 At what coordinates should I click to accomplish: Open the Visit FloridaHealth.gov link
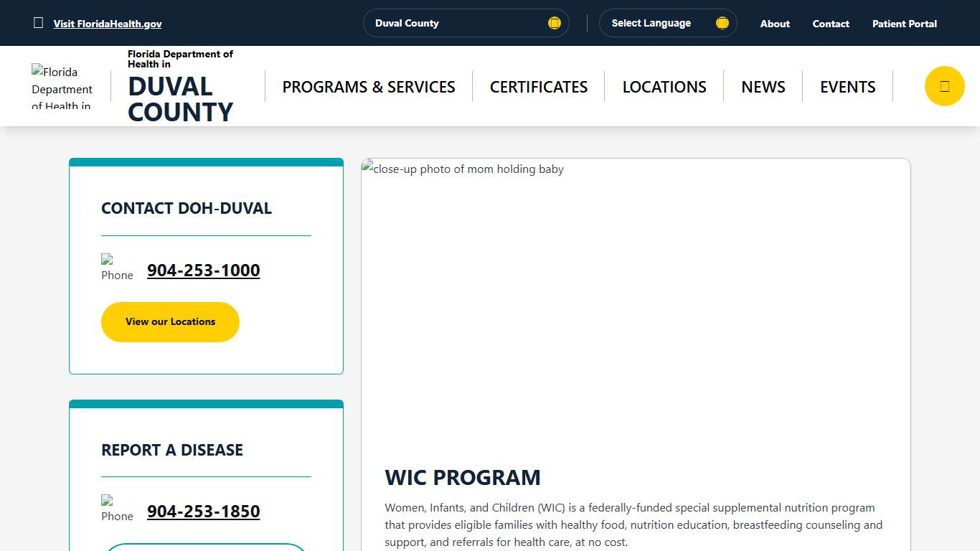click(x=108, y=24)
